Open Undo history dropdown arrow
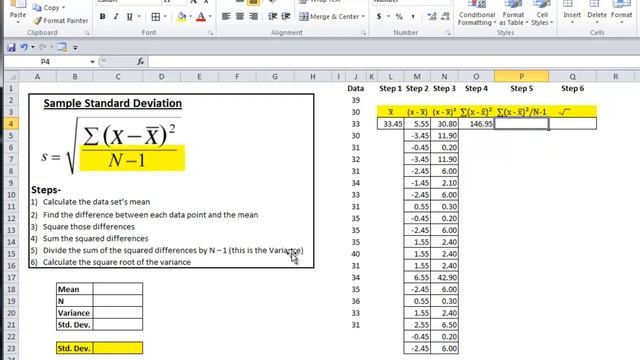This screenshot has height=360, width=640. click(x=33, y=47)
